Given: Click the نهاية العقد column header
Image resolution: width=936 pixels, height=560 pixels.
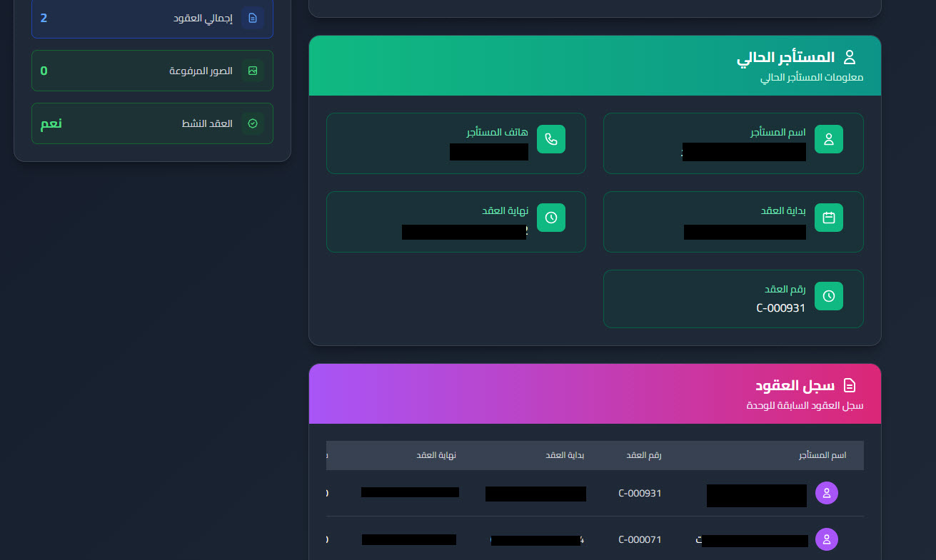Looking at the screenshot, I should pos(436,455).
